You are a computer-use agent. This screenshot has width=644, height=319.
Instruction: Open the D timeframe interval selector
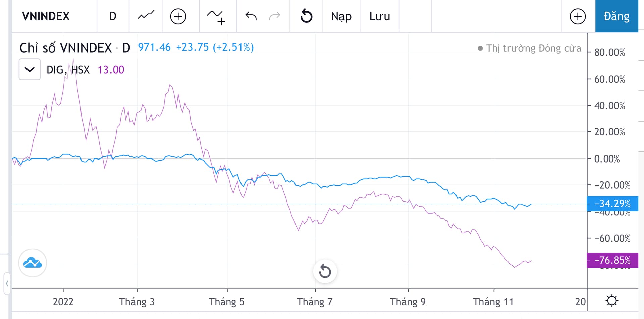click(113, 16)
